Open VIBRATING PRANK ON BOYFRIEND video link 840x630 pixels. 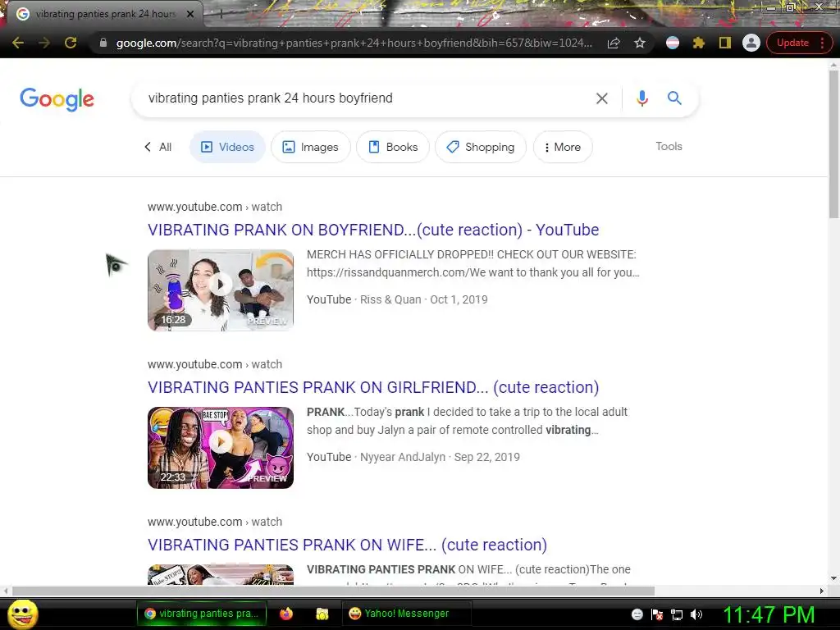point(373,230)
